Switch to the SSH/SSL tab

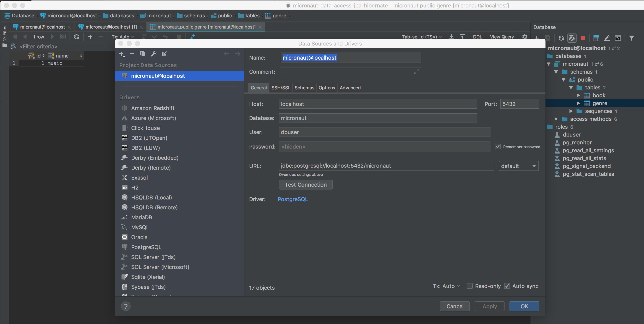pyautogui.click(x=281, y=88)
